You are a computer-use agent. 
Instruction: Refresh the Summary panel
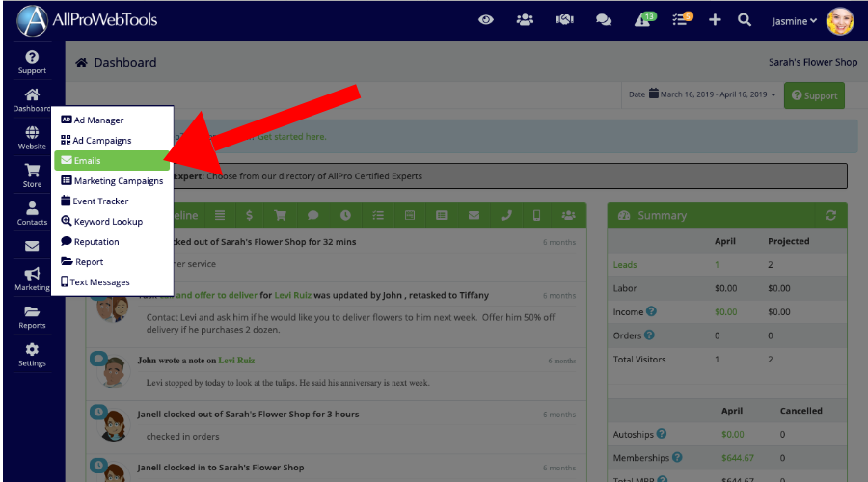pos(830,216)
